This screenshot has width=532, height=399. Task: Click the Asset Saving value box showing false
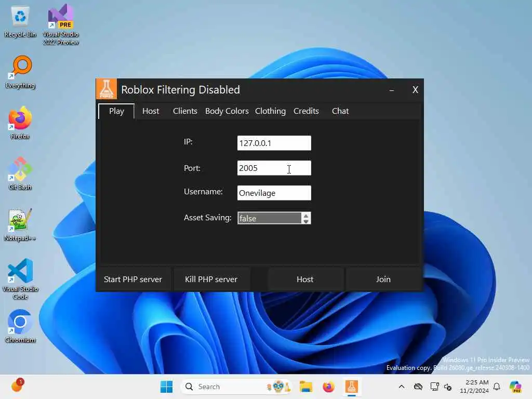pyautogui.click(x=270, y=218)
